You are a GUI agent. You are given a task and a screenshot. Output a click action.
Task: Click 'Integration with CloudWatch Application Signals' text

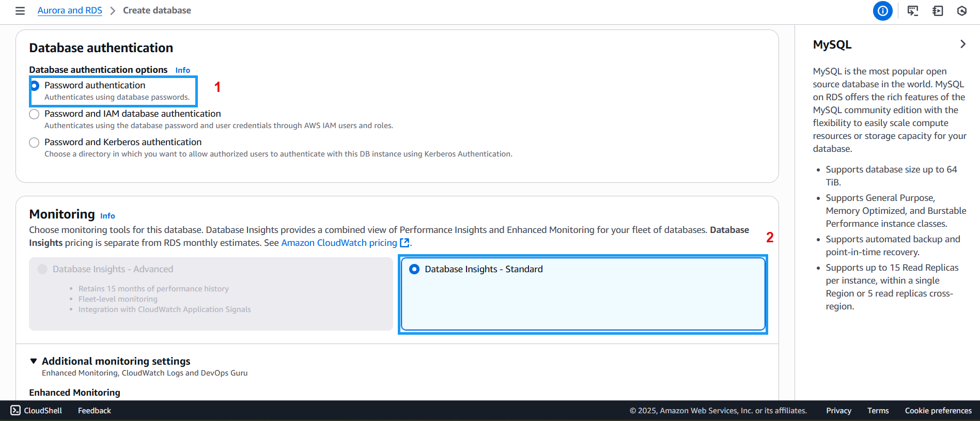pos(164,309)
